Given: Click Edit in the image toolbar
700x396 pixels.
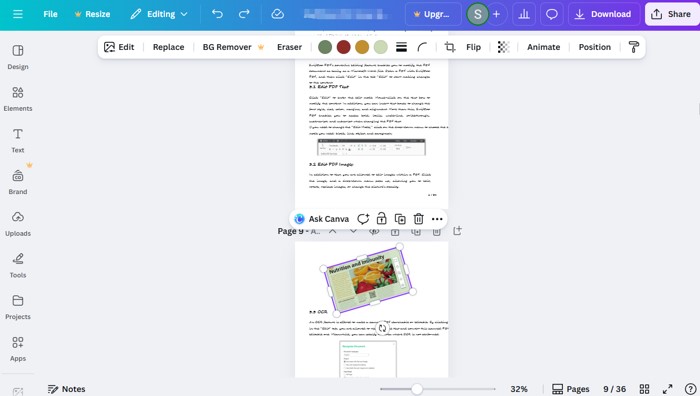Looking at the screenshot, I should 119,47.
